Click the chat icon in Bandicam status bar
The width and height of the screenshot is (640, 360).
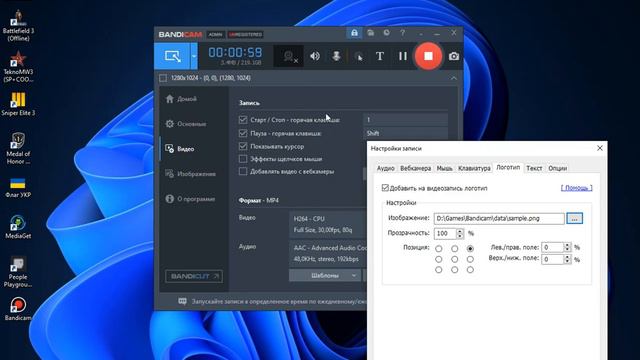[182, 301]
